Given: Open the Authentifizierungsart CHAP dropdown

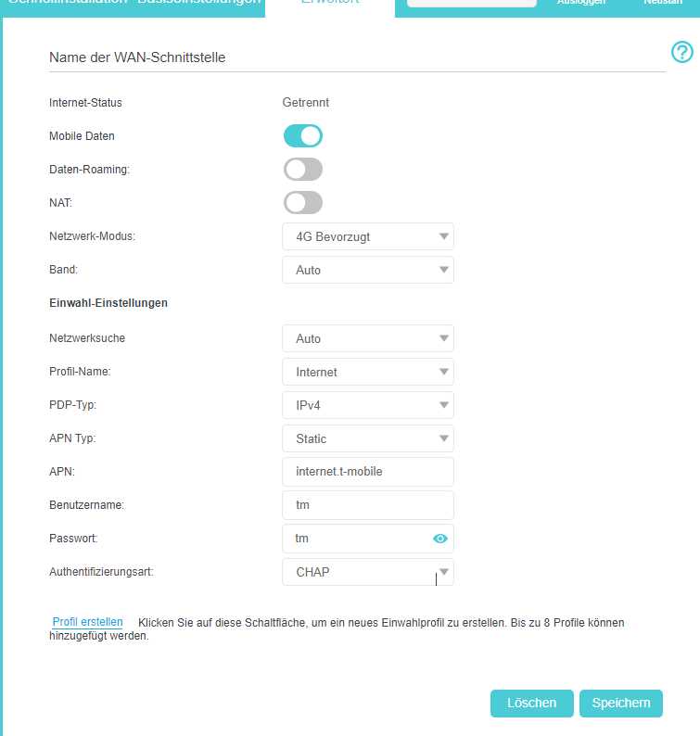Looking at the screenshot, I should point(368,572).
